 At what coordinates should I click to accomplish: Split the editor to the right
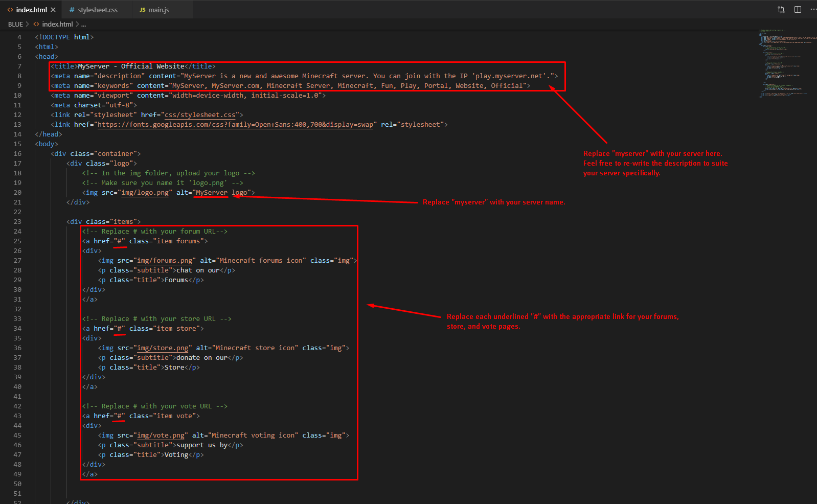click(798, 10)
